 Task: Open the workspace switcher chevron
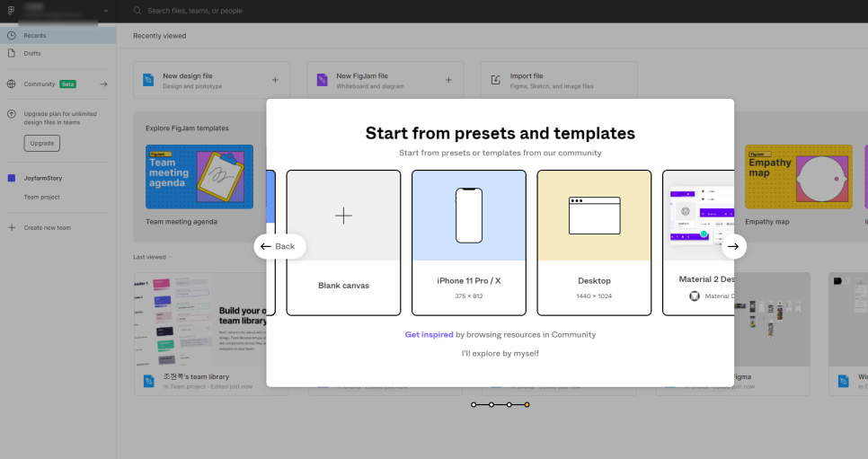106,11
